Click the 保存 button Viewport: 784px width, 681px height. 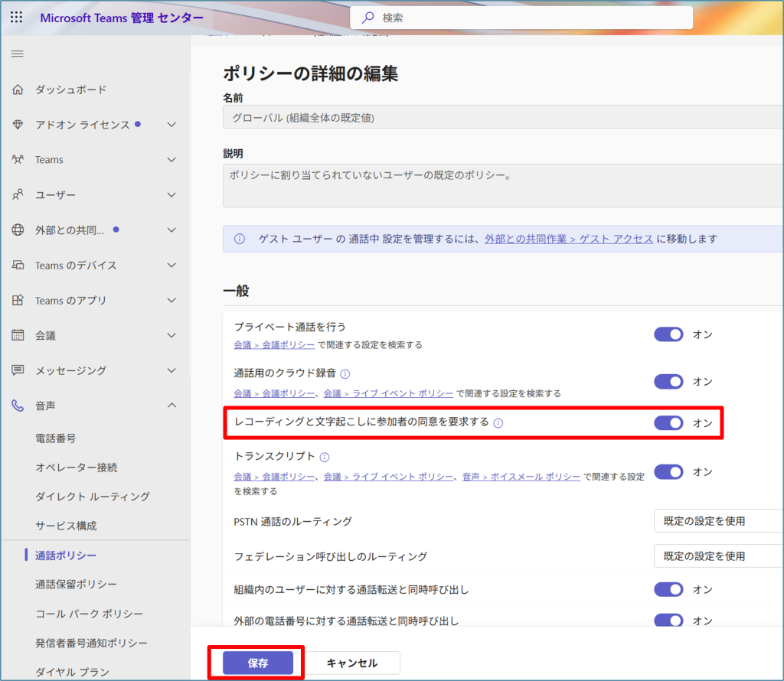tap(257, 663)
